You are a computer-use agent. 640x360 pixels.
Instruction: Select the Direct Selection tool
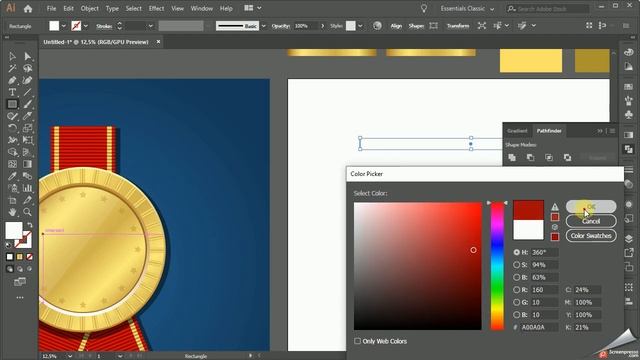(27, 56)
